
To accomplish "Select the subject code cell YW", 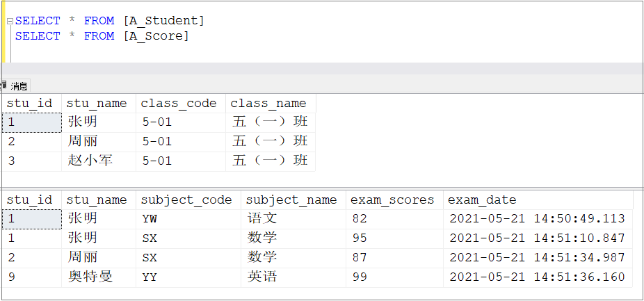I will [150, 219].
